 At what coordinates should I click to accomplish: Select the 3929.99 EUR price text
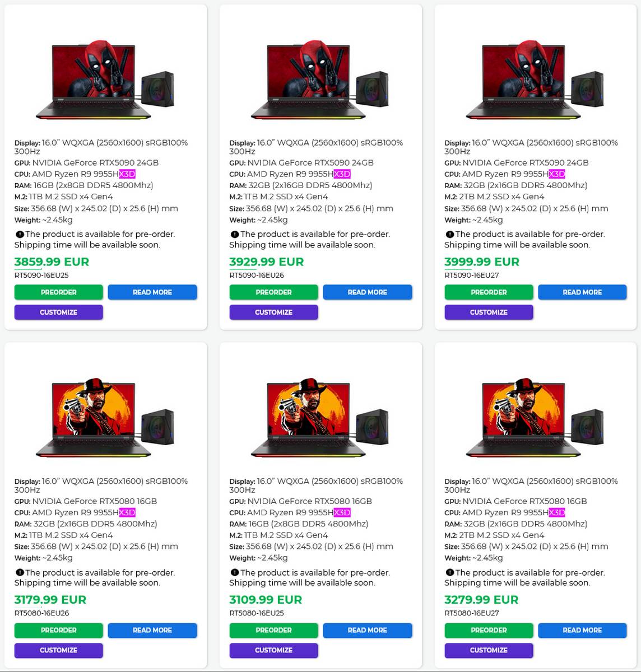point(266,262)
